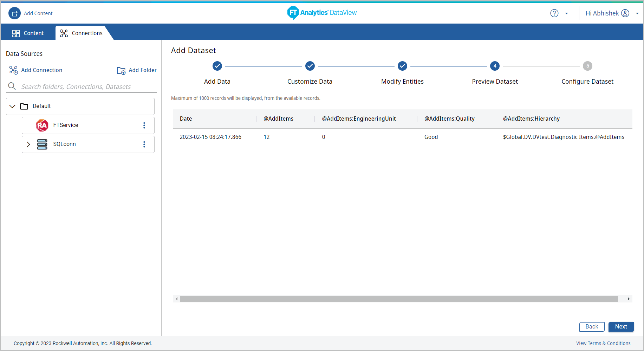This screenshot has width=644, height=351.
Task: Click the Quality cell Good
Action: (431, 137)
